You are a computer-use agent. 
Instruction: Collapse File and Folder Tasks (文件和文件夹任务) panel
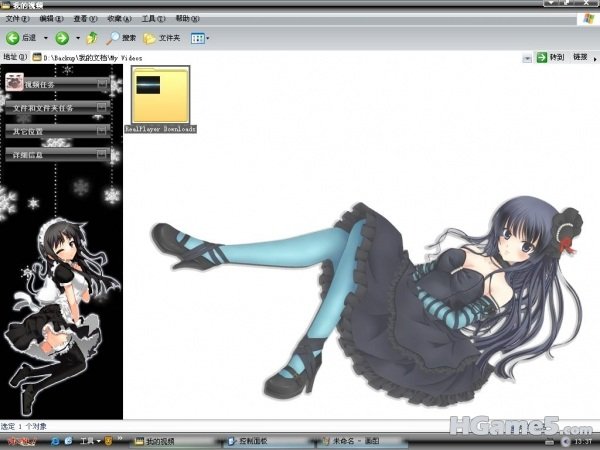101,108
